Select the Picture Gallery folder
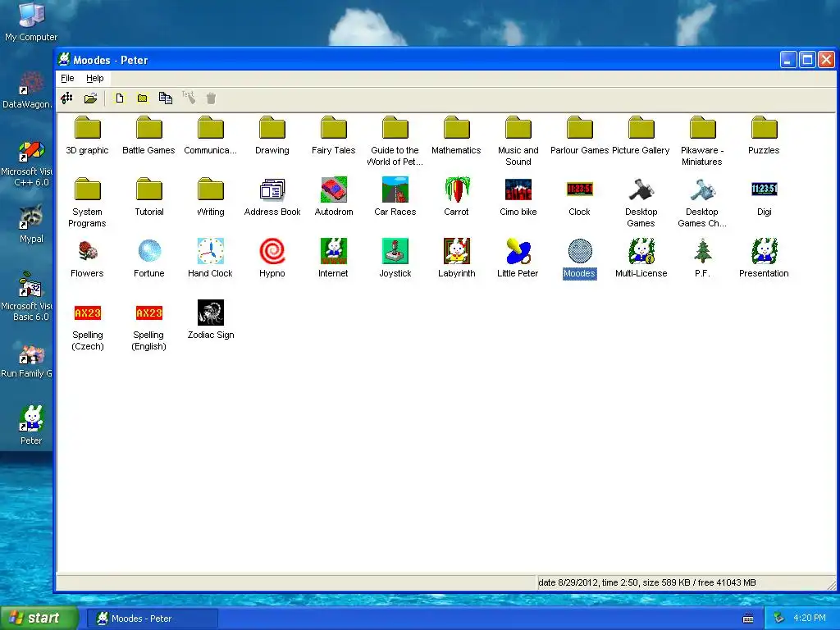This screenshot has height=630, width=840. tap(641, 128)
